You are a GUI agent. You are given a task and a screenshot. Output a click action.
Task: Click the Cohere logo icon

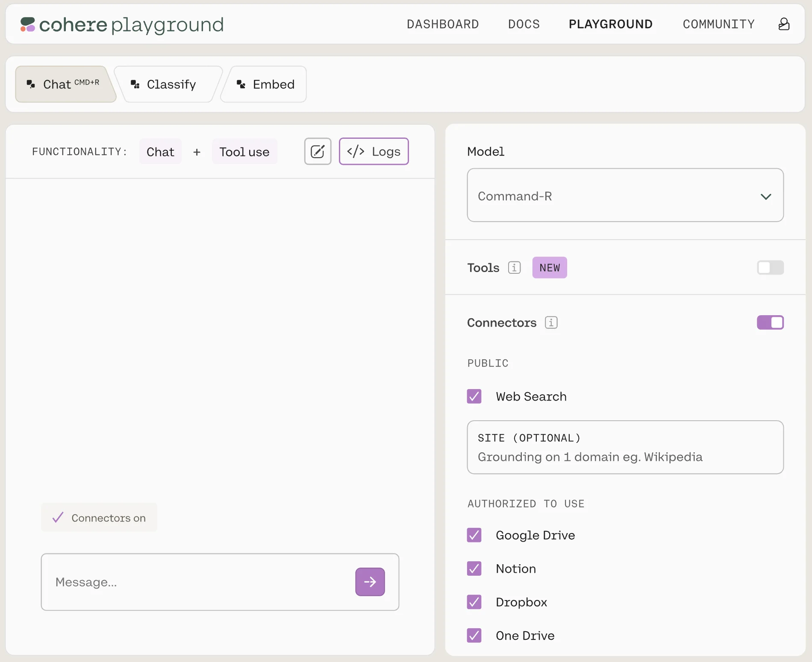28,24
